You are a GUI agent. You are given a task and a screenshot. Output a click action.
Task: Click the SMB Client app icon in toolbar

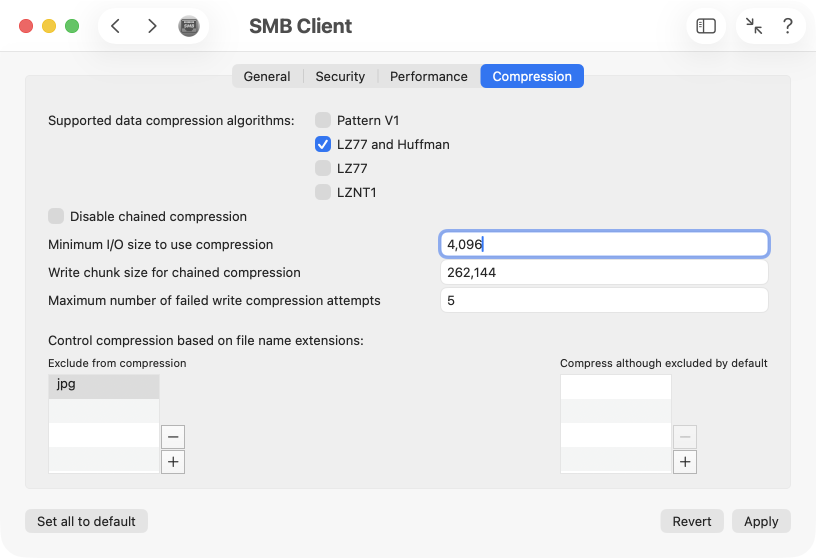(189, 26)
